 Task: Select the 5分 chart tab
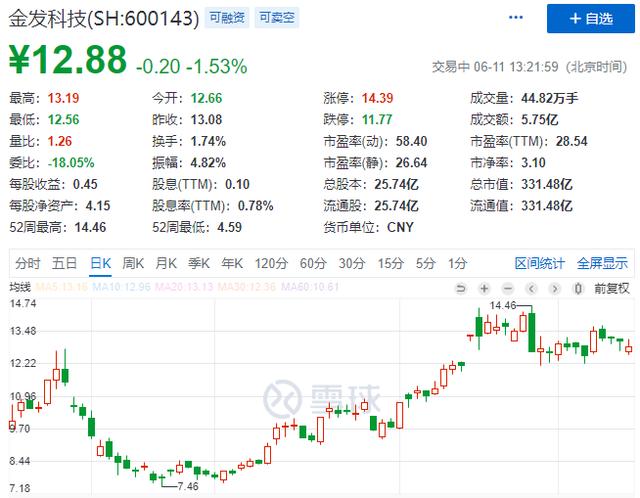coord(425,263)
